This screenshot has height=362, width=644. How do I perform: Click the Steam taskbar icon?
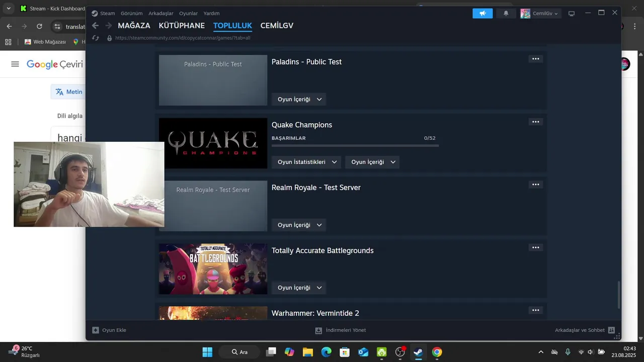pos(418,352)
